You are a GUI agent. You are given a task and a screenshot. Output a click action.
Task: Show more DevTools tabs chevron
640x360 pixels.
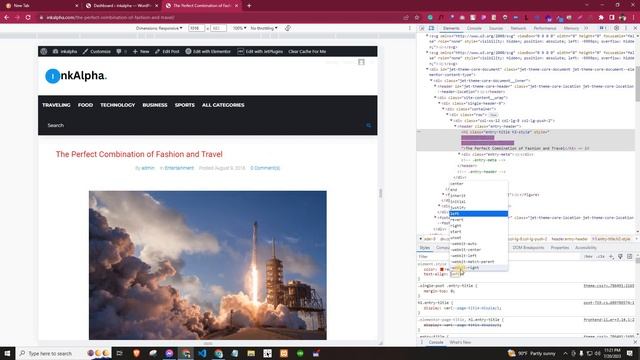586,28
